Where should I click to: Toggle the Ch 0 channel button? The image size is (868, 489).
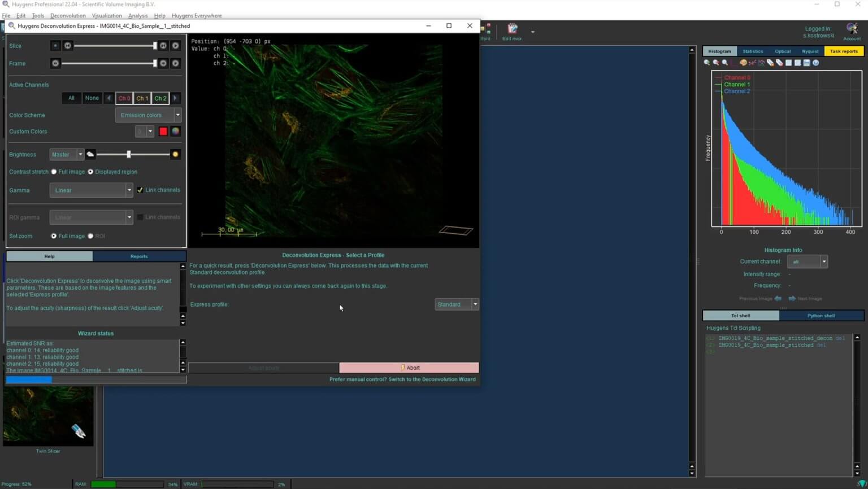[124, 98]
